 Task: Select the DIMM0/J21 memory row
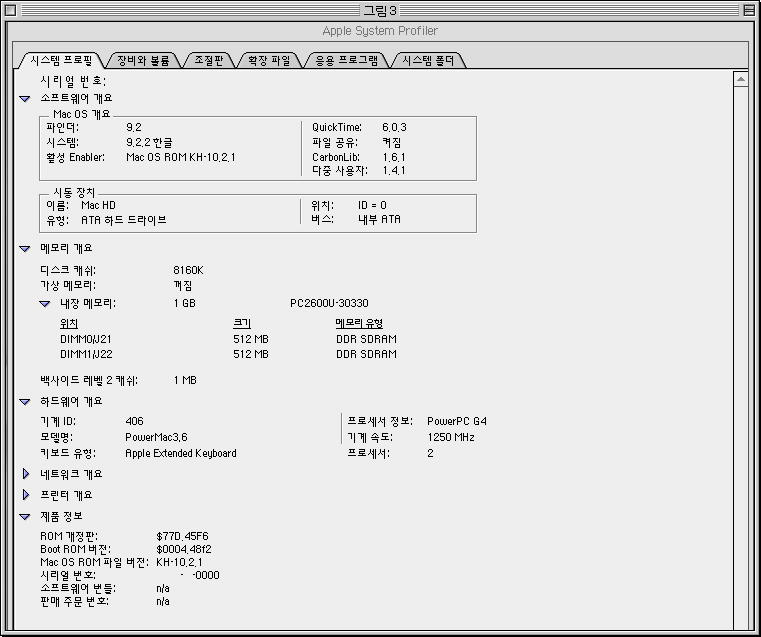pyautogui.click(x=89, y=339)
